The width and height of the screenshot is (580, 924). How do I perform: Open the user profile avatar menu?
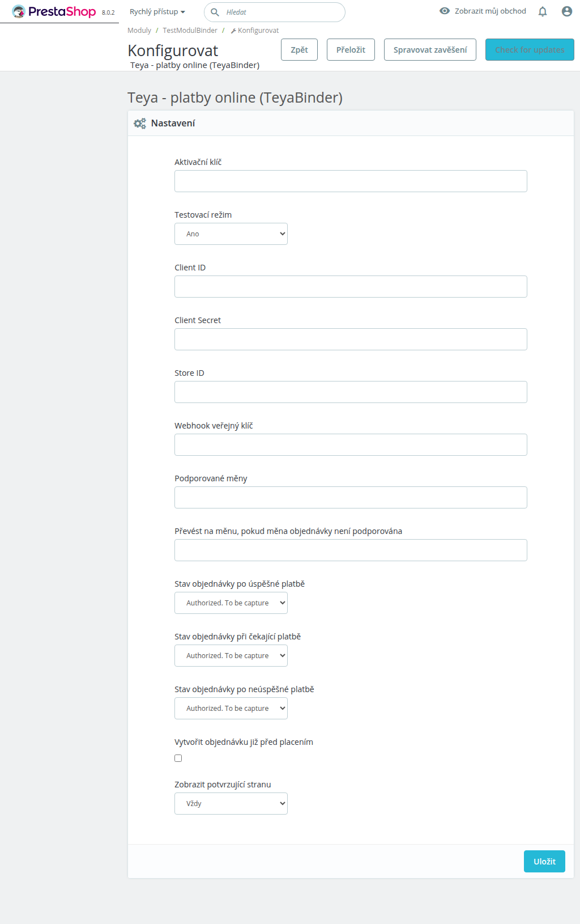(567, 11)
